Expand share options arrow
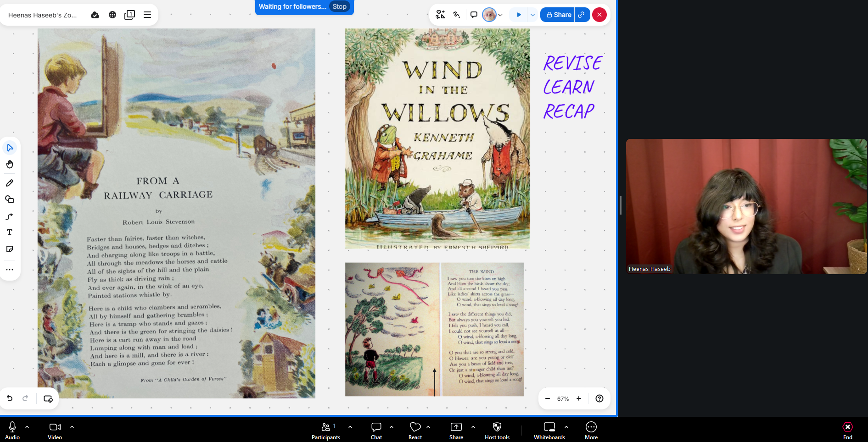This screenshot has width=868, height=442. (x=473, y=427)
